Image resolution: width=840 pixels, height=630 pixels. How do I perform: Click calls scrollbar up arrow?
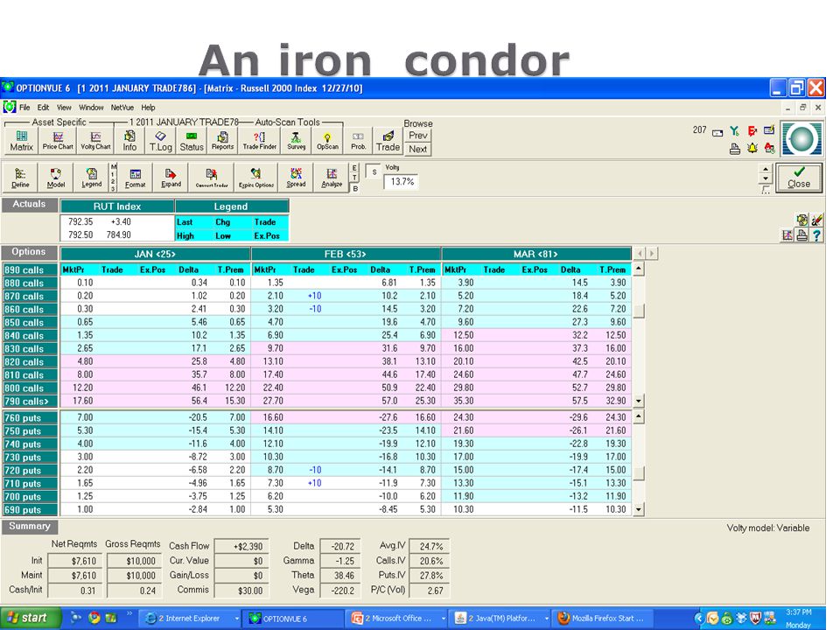638,269
